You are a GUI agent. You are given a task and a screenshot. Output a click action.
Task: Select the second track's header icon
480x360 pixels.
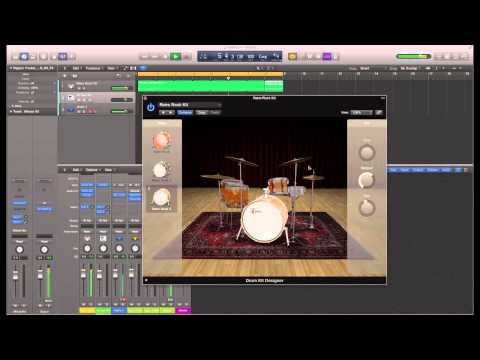tap(71, 98)
